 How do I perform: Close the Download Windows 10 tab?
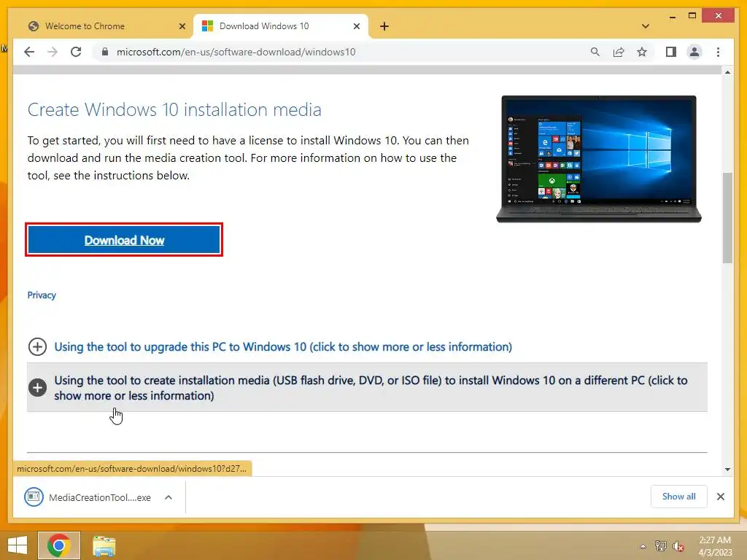point(356,26)
